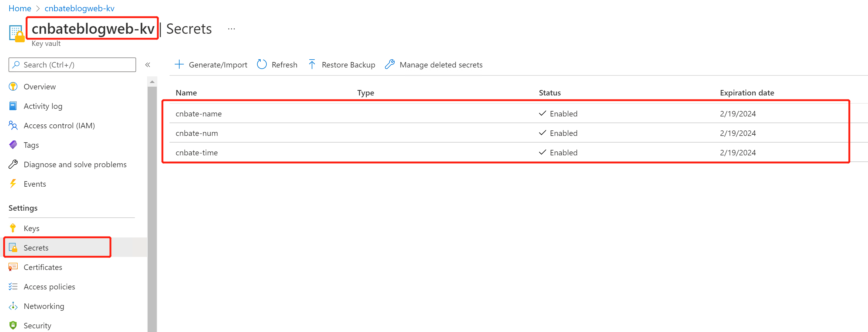868x332 pixels.
Task: Open Keys under Settings
Action: click(x=32, y=229)
